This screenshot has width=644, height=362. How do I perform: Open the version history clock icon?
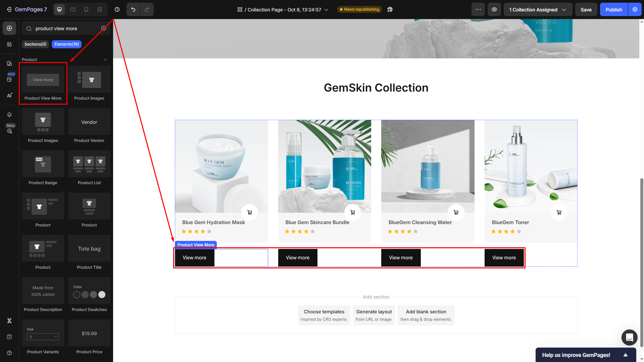click(x=117, y=9)
